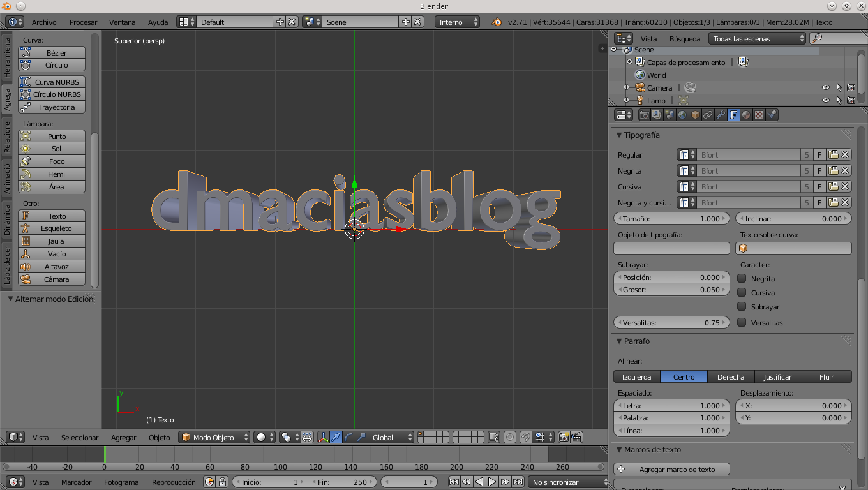This screenshot has width=868, height=490.
Task: Set paragraph alignment to Justificar
Action: (778, 376)
